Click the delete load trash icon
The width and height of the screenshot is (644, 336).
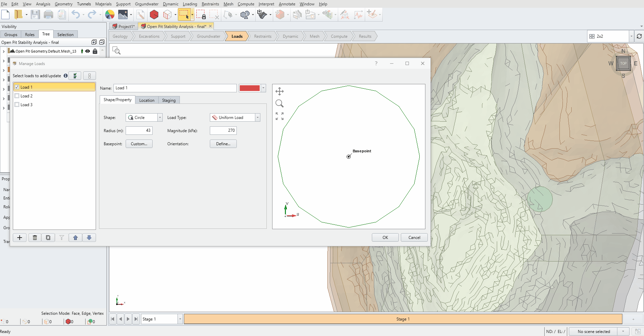35,238
